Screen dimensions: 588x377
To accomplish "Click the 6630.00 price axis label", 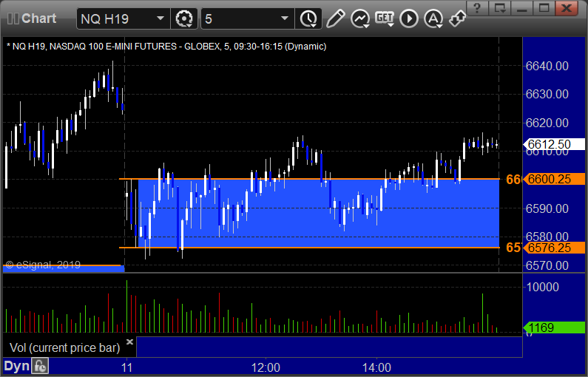I will [547, 94].
